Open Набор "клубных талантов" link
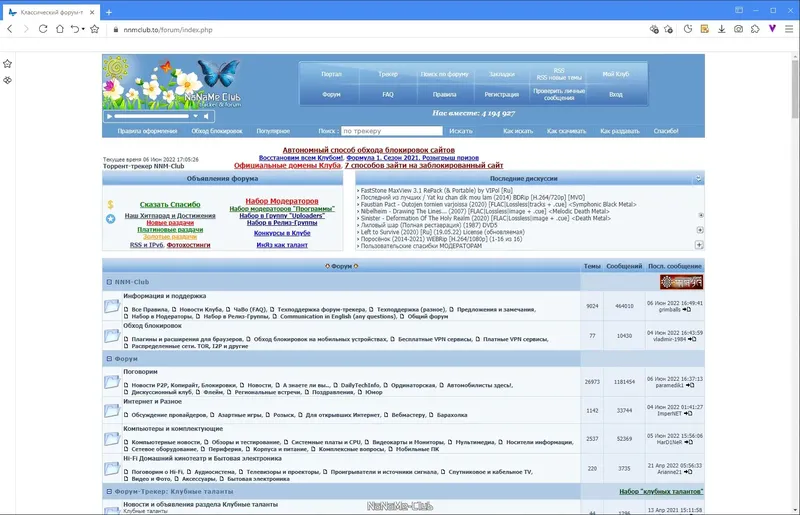The image size is (800, 515). coord(661,492)
